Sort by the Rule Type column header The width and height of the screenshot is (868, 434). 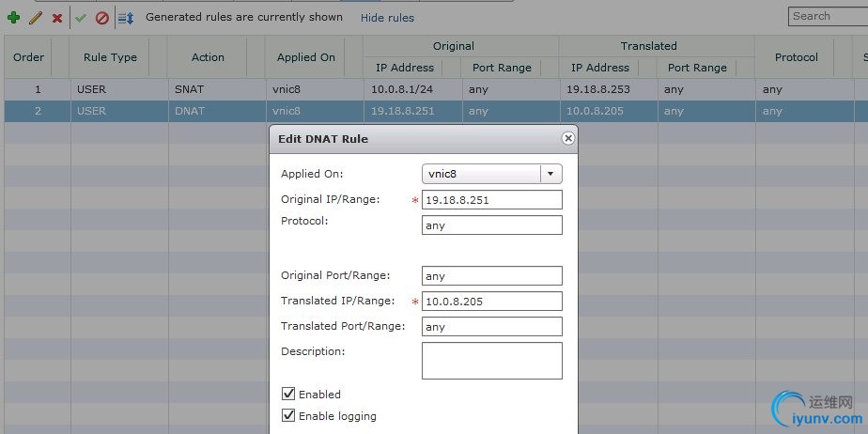(x=110, y=57)
